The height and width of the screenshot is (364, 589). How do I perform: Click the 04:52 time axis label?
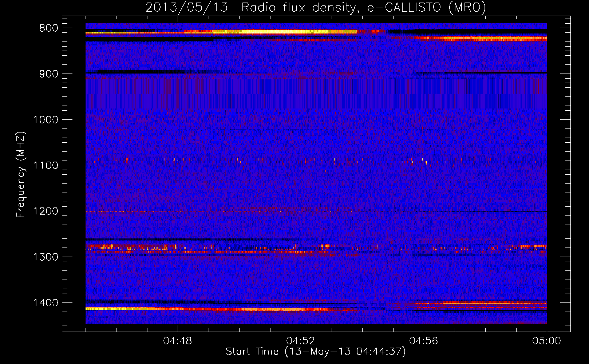(301, 341)
